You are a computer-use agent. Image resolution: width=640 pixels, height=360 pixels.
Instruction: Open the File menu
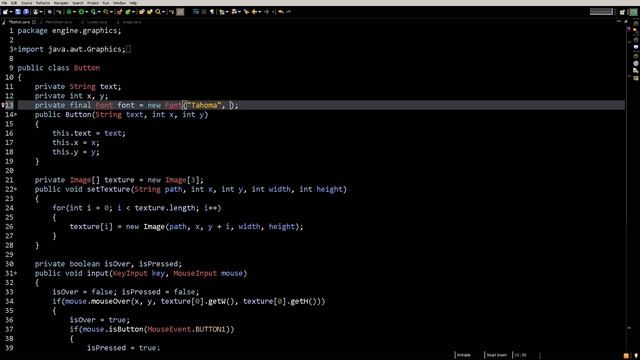click(4, 3)
